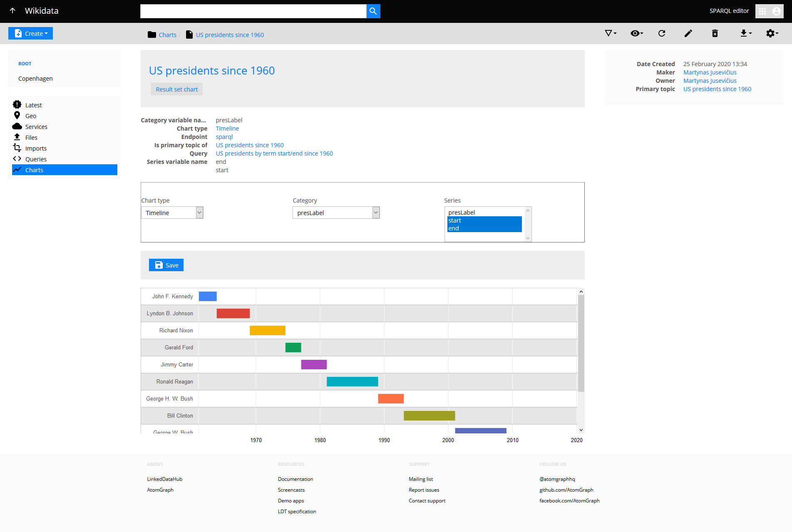Click the Result set chart button

[176, 89]
